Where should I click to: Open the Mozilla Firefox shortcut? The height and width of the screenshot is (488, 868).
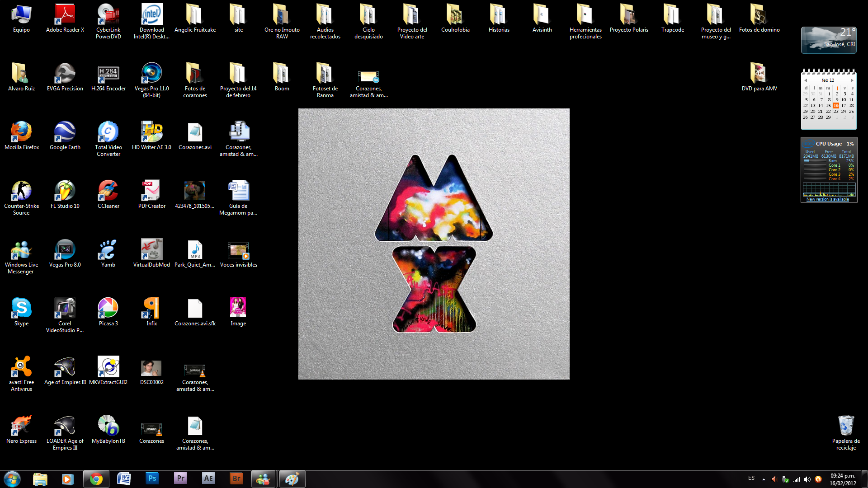pyautogui.click(x=21, y=136)
